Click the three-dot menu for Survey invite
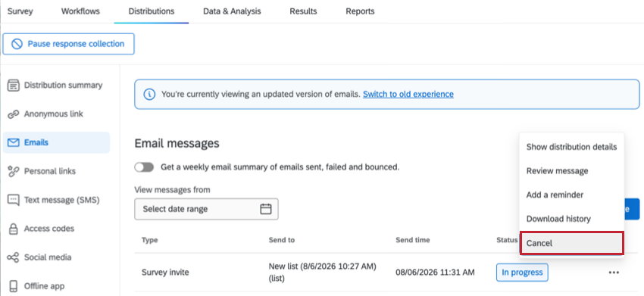Viewport: 644px width, 296px height. pyautogui.click(x=614, y=273)
